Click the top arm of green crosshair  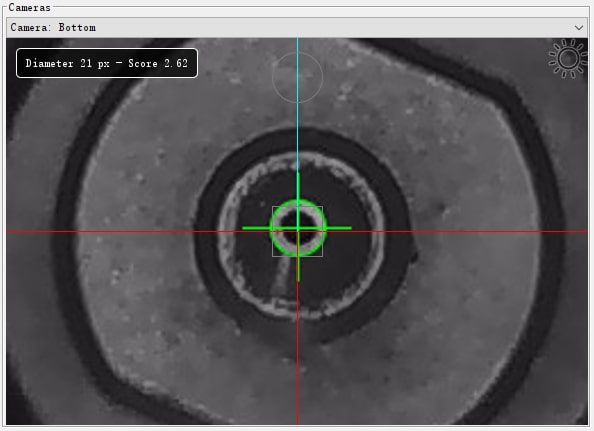(x=298, y=186)
